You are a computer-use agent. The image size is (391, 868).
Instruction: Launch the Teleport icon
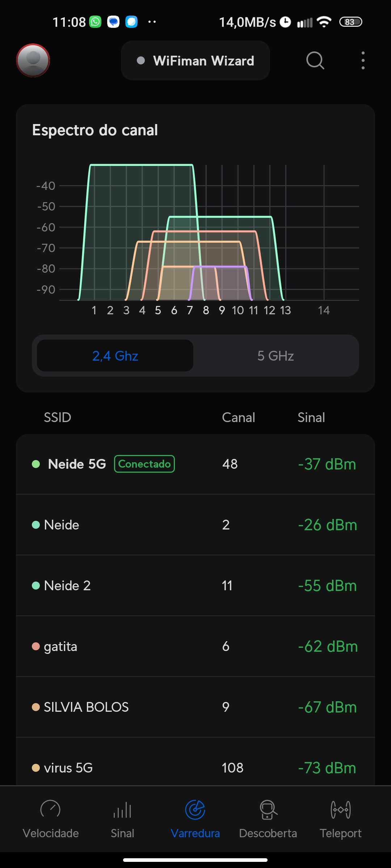[341, 809]
